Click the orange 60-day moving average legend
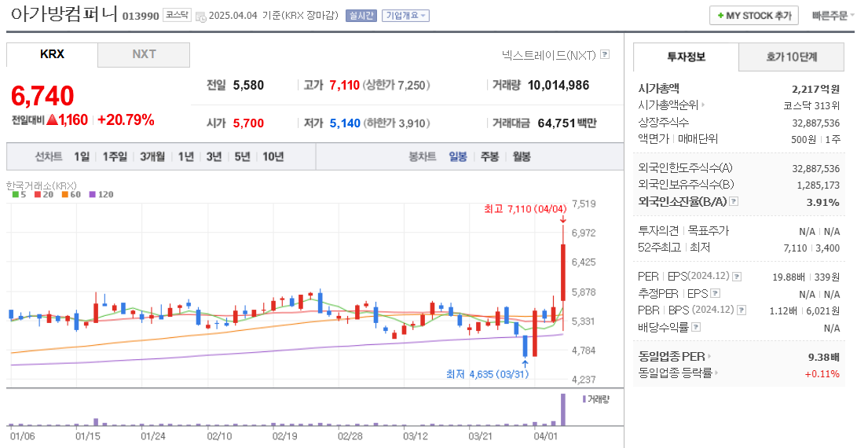This screenshot has width=868, height=448. point(71,194)
